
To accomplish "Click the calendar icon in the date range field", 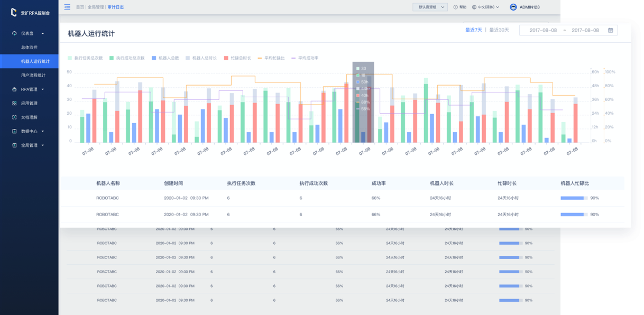I will click(610, 31).
